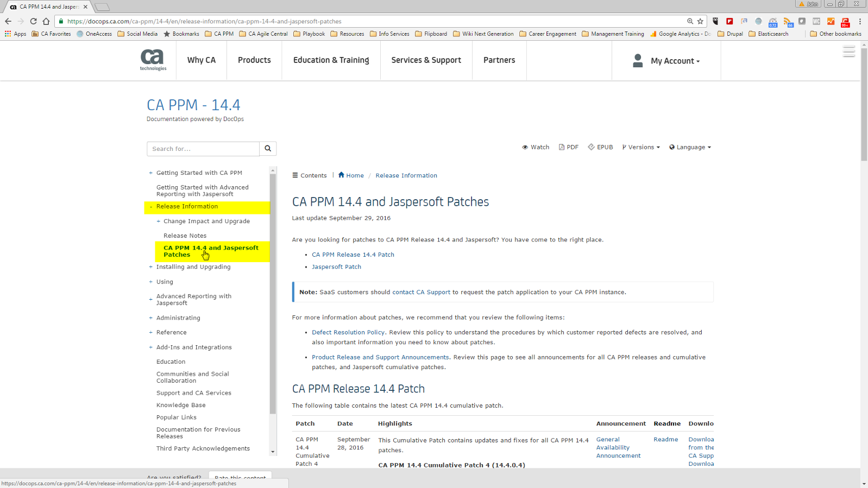868x488 pixels.
Task: Go back with the browser back arrow
Action: 8,21
